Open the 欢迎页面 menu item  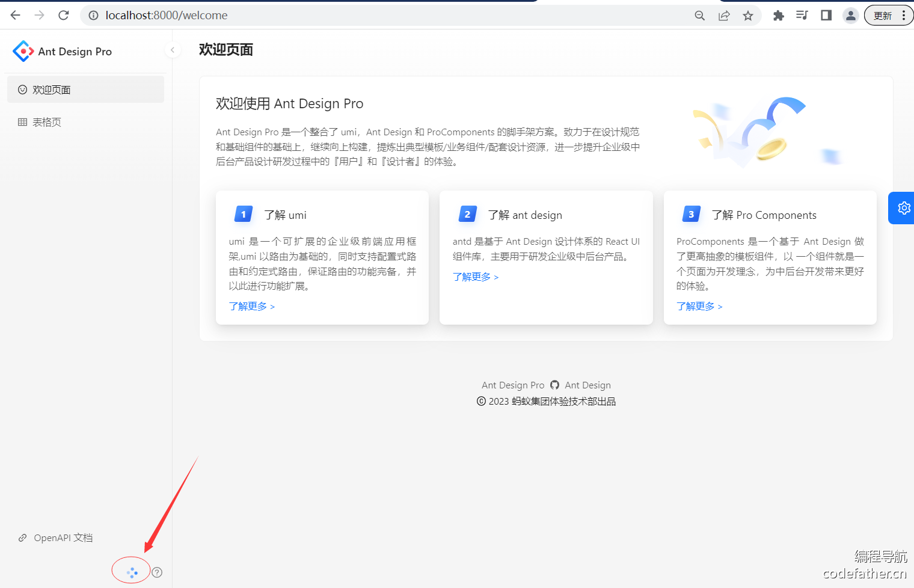(85, 90)
